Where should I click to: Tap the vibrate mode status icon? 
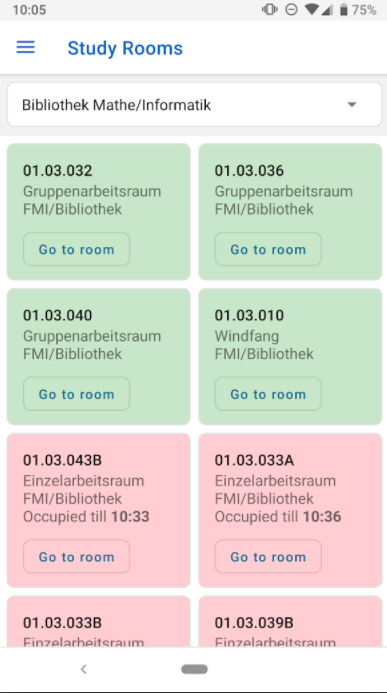point(269,10)
